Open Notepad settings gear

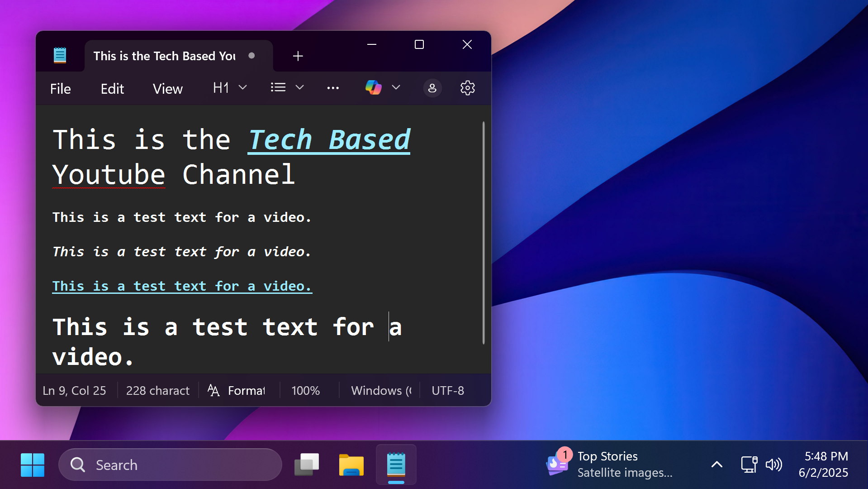point(467,88)
